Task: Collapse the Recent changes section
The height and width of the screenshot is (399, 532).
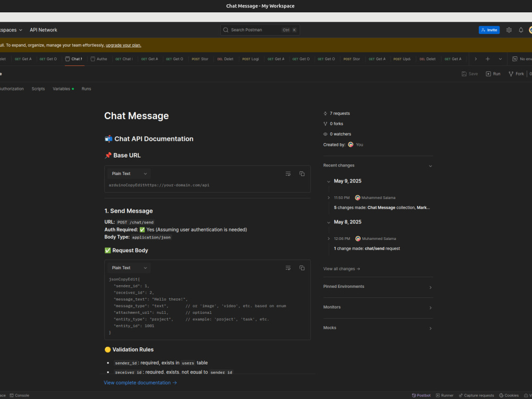Action: click(430, 166)
